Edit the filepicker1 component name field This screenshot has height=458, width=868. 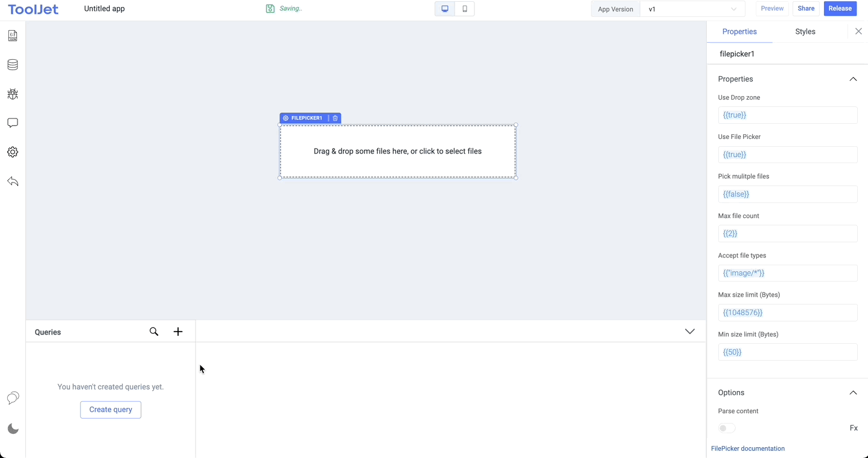coord(788,54)
